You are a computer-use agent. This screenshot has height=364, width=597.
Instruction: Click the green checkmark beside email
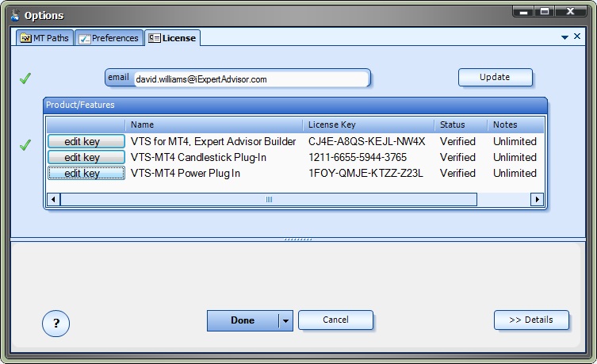[x=25, y=79]
